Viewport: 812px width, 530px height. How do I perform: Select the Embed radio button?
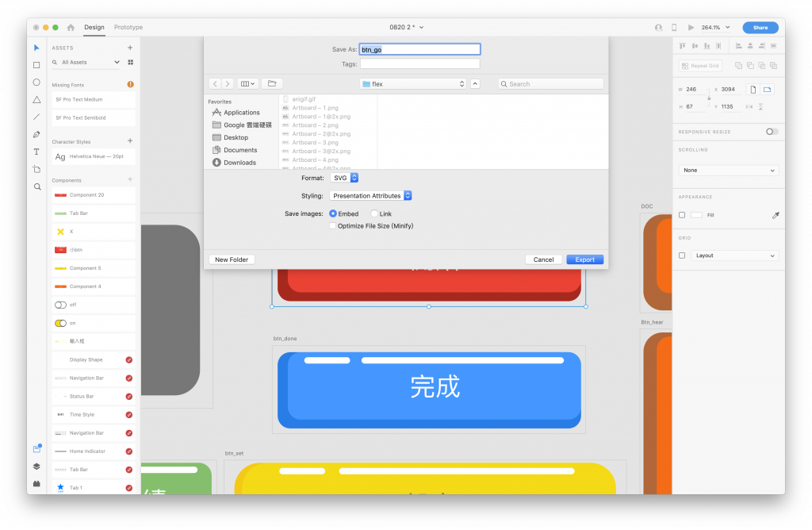(x=333, y=213)
